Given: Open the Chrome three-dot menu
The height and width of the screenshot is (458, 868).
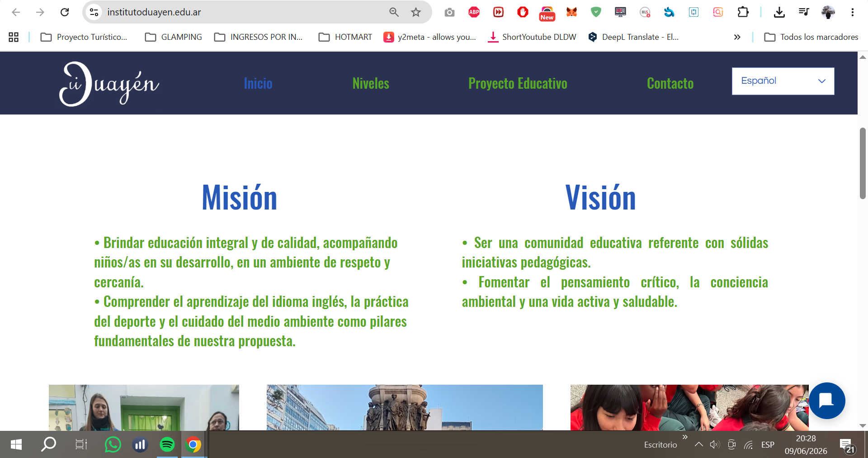Looking at the screenshot, I should point(852,12).
